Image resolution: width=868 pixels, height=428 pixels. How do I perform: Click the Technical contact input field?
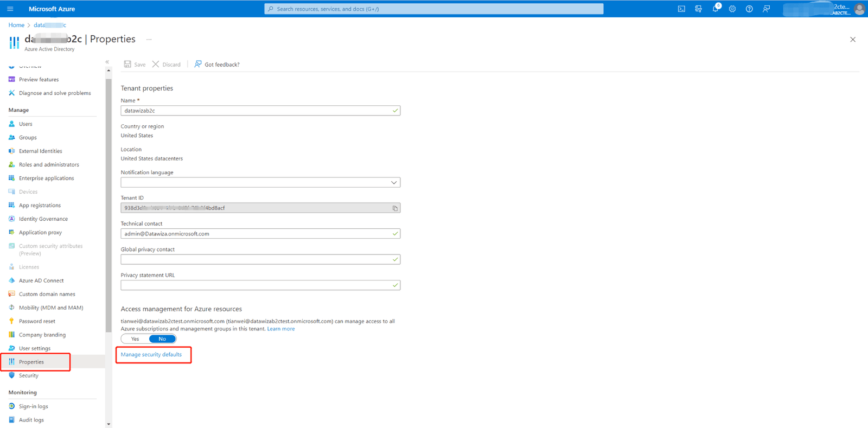[260, 234]
